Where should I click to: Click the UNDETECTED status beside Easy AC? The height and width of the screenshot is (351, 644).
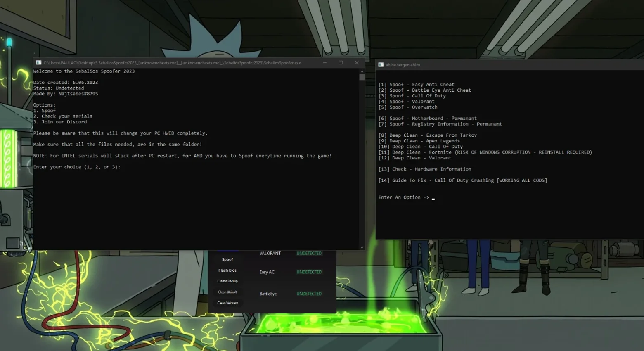coord(309,272)
